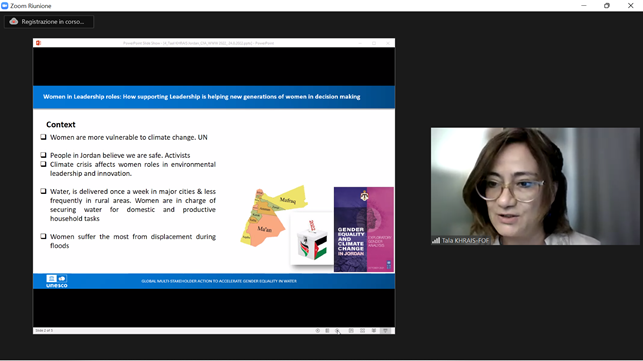
Task: Click the 'Tala KHRAIS-FOE' name label
Action: pyautogui.click(x=465, y=241)
